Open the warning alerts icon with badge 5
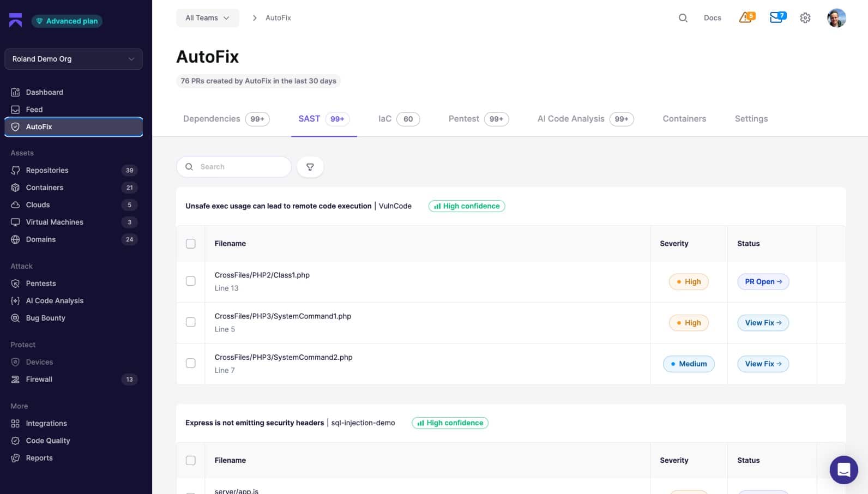This screenshot has height=494, width=868. 747,17
